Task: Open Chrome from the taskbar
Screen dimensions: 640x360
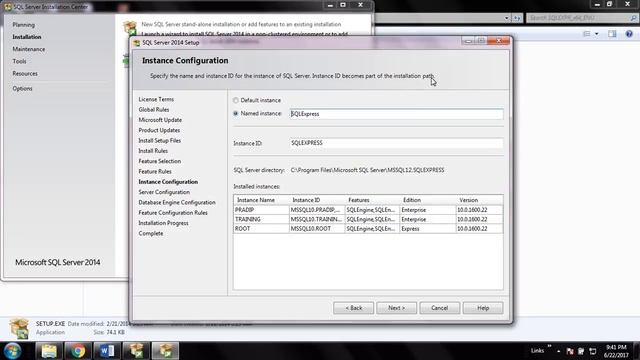Action: click(x=78, y=351)
